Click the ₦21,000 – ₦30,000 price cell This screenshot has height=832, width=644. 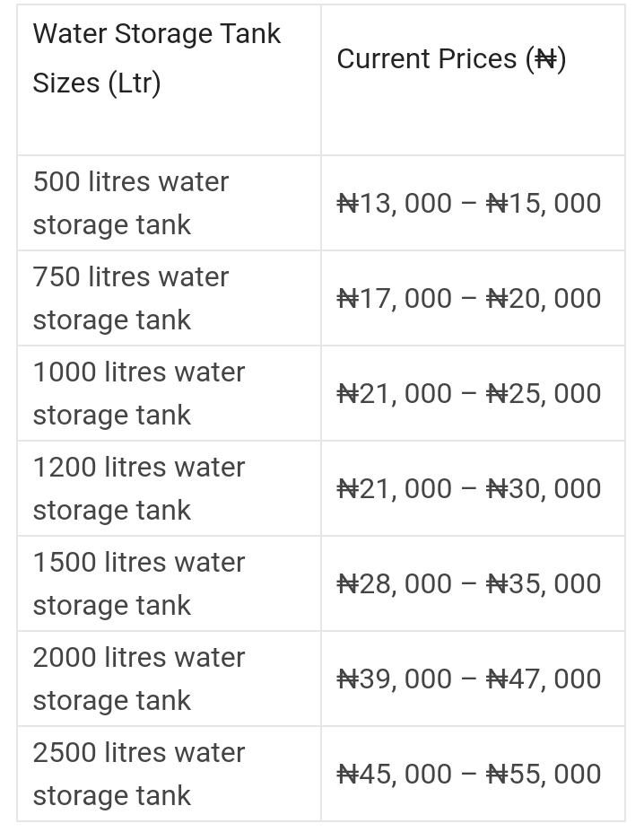tap(468, 489)
